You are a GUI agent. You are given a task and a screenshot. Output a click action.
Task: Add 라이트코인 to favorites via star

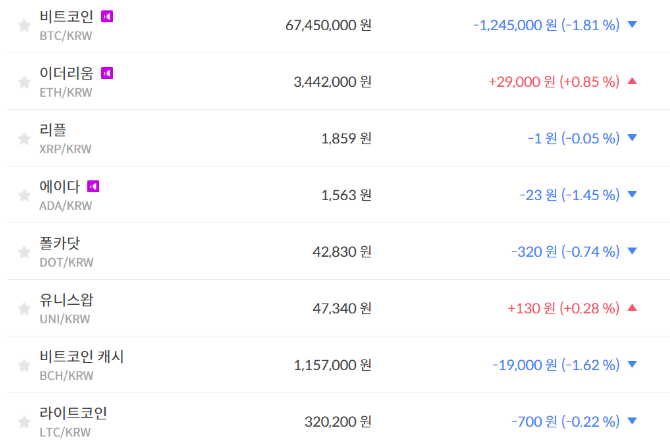tap(24, 421)
